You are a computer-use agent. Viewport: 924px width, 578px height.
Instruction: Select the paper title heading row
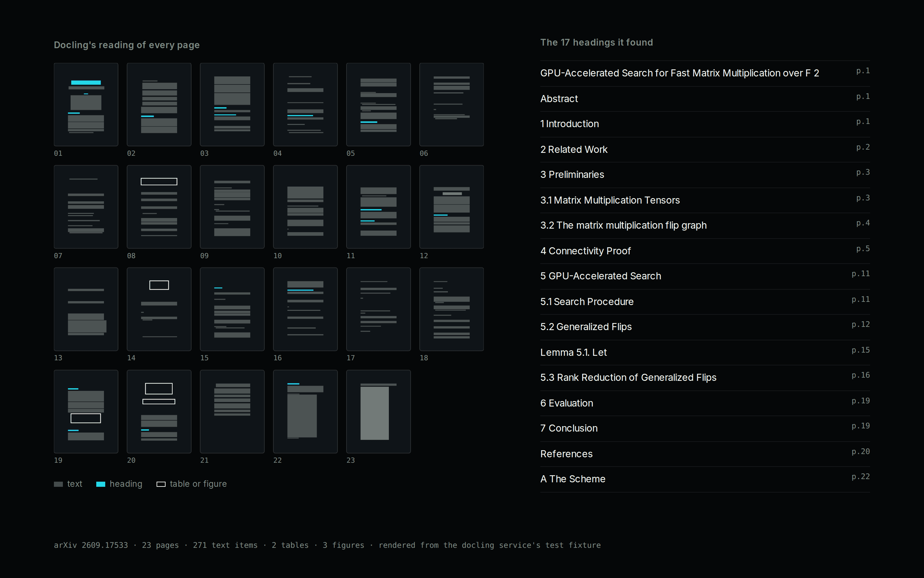pyautogui.click(x=705, y=74)
